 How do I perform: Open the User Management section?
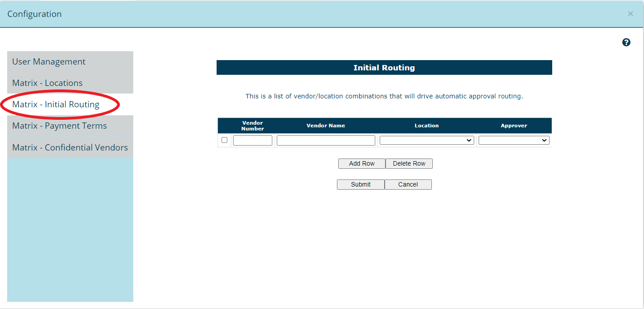click(49, 62)
